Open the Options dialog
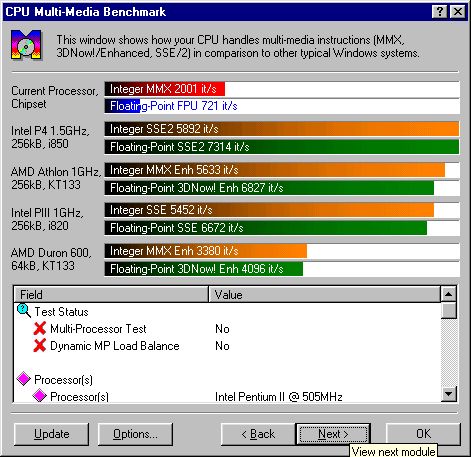The height and width of the screenshot is (457, 471). [x=135, y=434]
